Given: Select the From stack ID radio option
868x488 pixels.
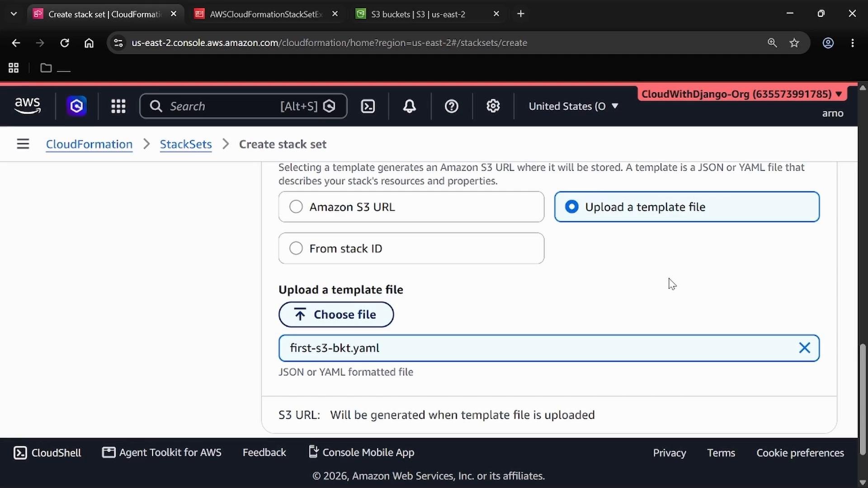Looking at the screenshot, I should tap(411, 249).
